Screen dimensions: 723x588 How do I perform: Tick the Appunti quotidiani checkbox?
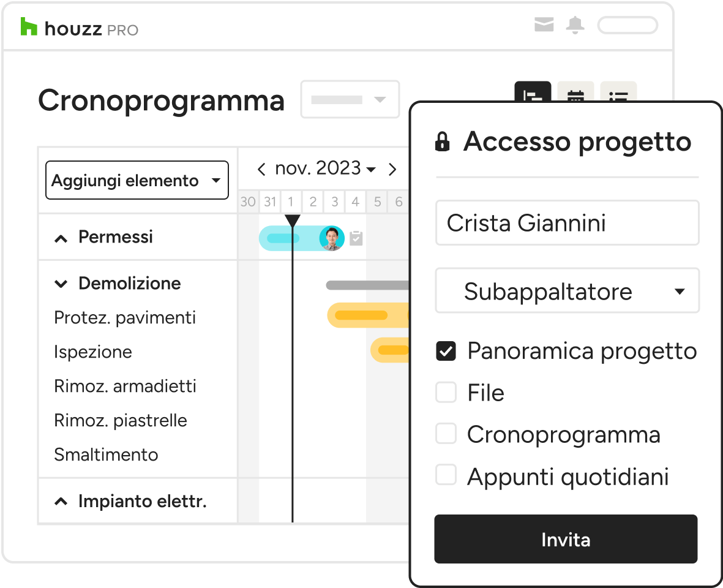coord(446,475)
